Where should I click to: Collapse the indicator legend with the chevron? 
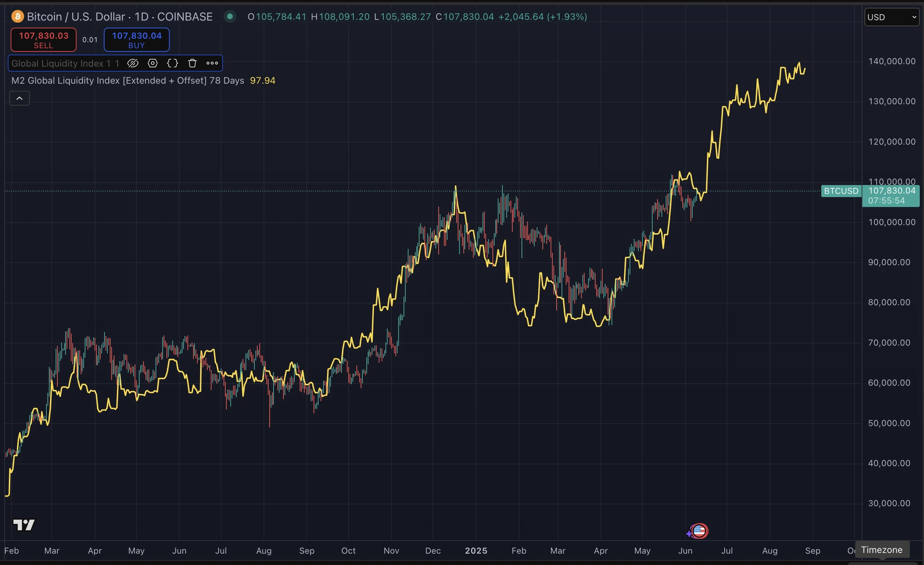[19, 98]
